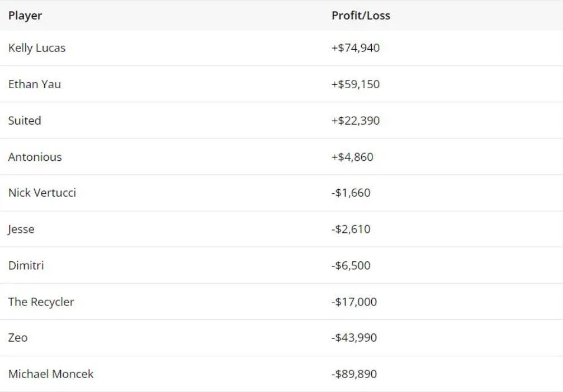Select the Kelly Lucas player name
The height and width of the screenshot is (392, 563).
pos(37,48)
